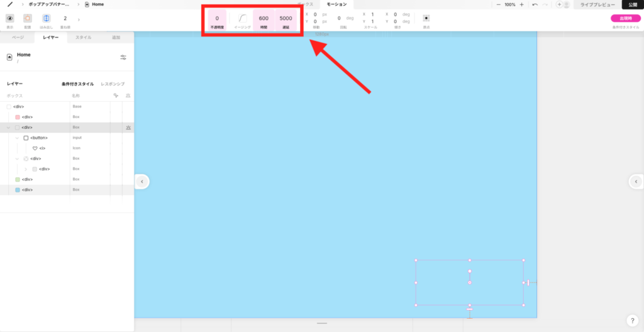Select the 出現時 conditional style pill
Viewport: 644px width, 332px height.
tap(626, 18)
